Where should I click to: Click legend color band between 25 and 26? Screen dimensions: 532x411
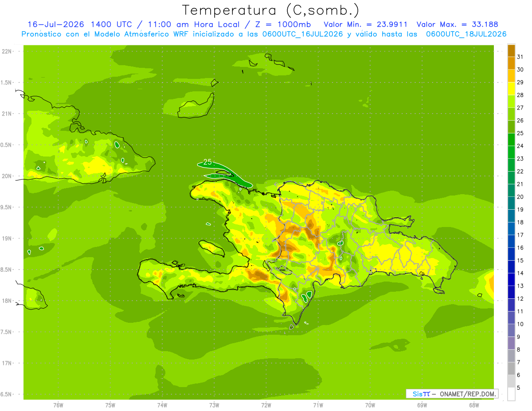pos(511,127)
